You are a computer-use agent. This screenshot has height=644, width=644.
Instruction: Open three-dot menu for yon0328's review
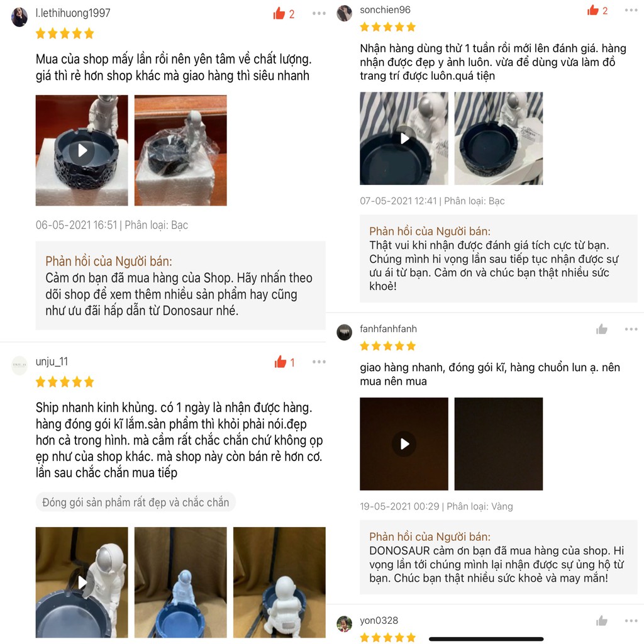[631, 621]
